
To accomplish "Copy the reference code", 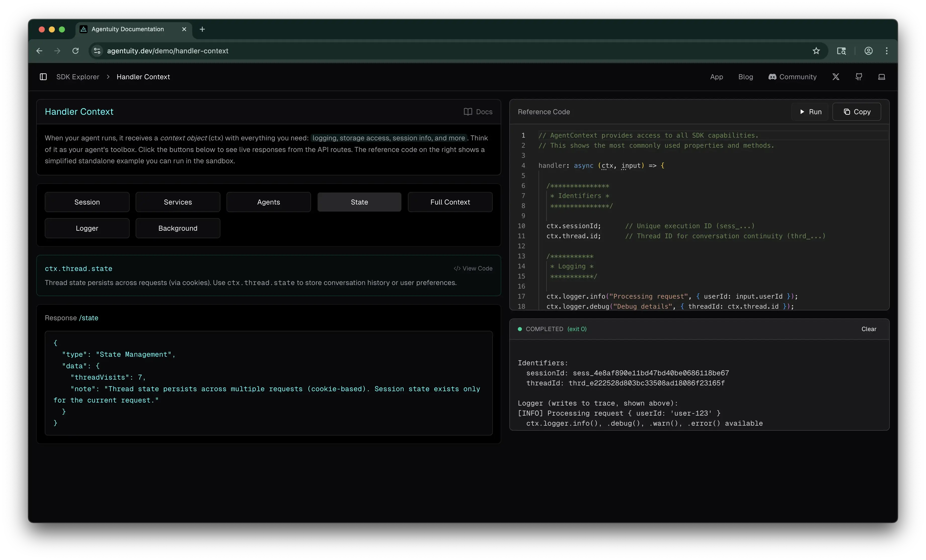I will 857,112.
